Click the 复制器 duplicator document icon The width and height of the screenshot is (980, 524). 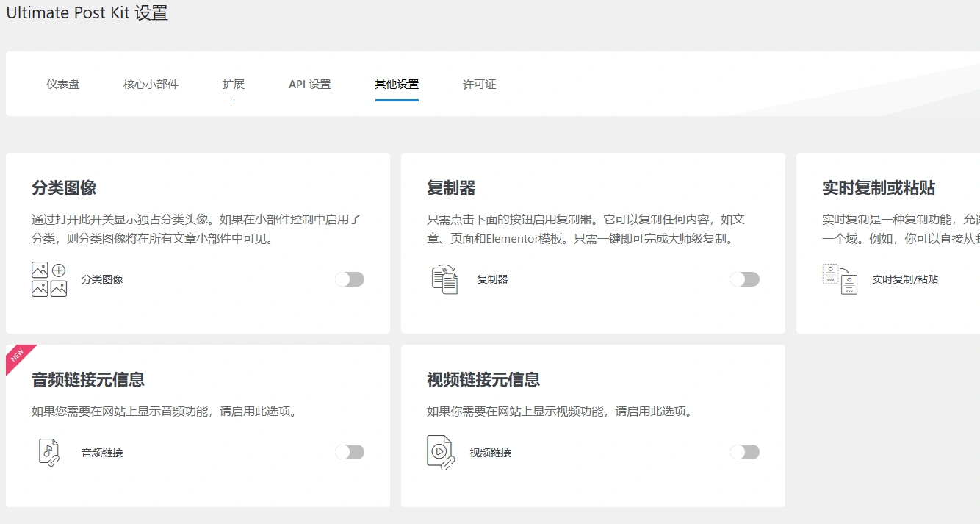click(x=444, y=279)
